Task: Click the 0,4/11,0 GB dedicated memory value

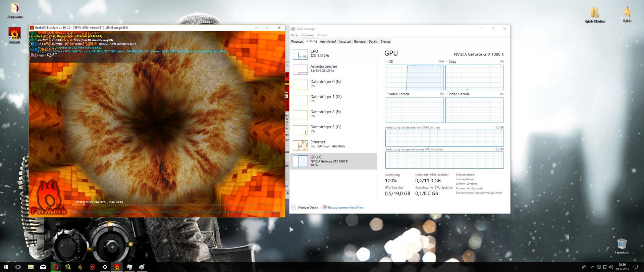Action: click(x=428, y=181)
